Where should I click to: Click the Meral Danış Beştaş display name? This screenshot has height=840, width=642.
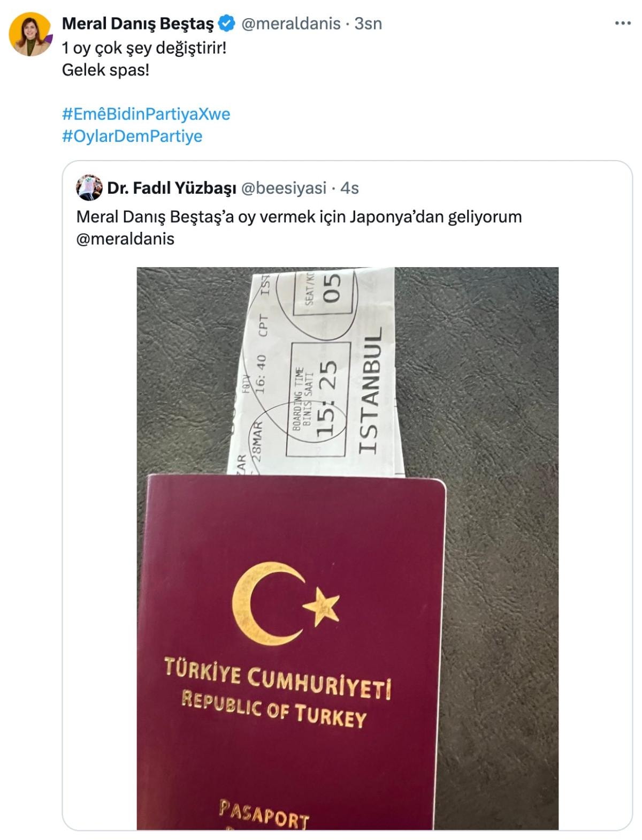click(x=138, y=24)
